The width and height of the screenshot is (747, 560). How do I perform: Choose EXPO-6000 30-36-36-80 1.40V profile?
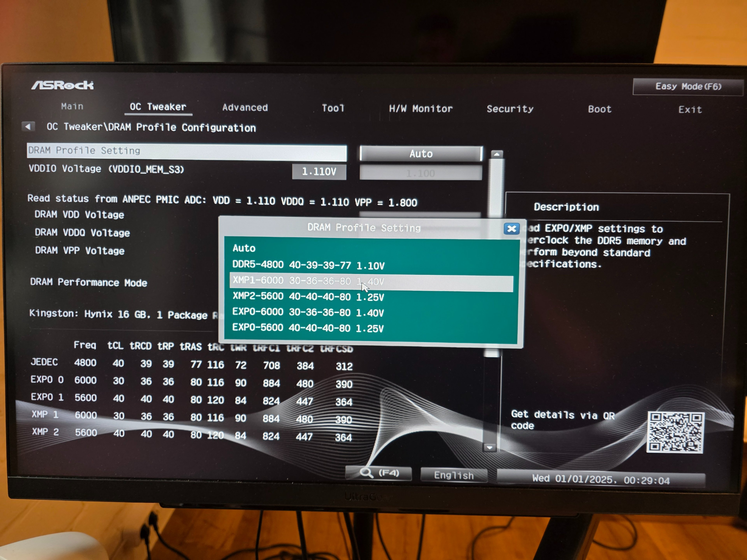308,313
